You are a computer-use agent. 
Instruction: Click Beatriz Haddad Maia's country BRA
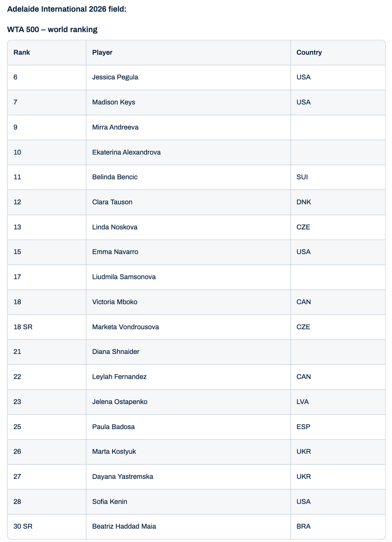pyautogui.click(x=303, y=527)
